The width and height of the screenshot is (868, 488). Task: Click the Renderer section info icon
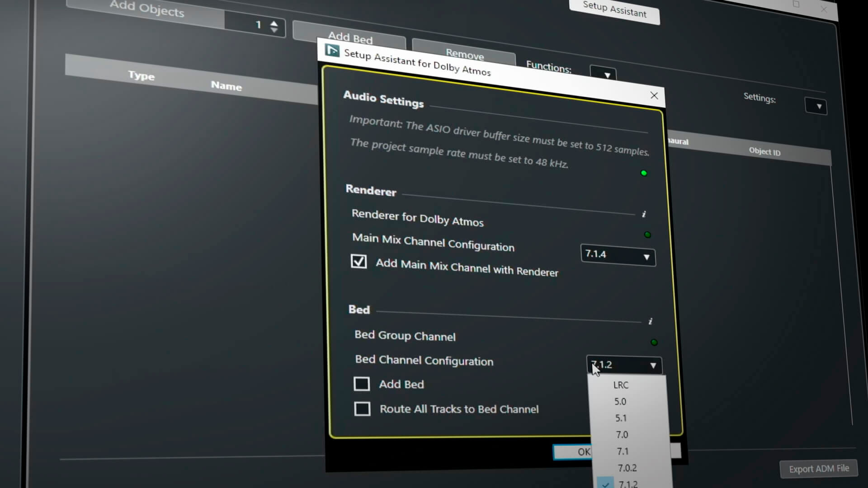pyautogui.click(x=644, y=214)
